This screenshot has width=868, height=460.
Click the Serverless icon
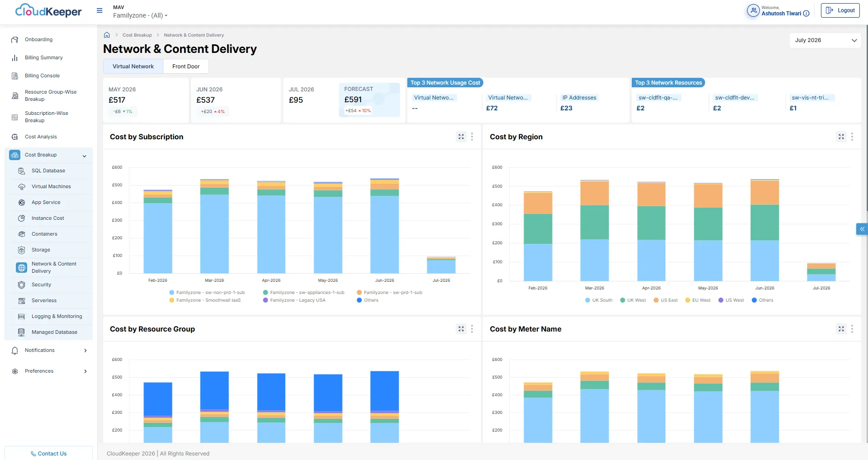tap(22, 301)
